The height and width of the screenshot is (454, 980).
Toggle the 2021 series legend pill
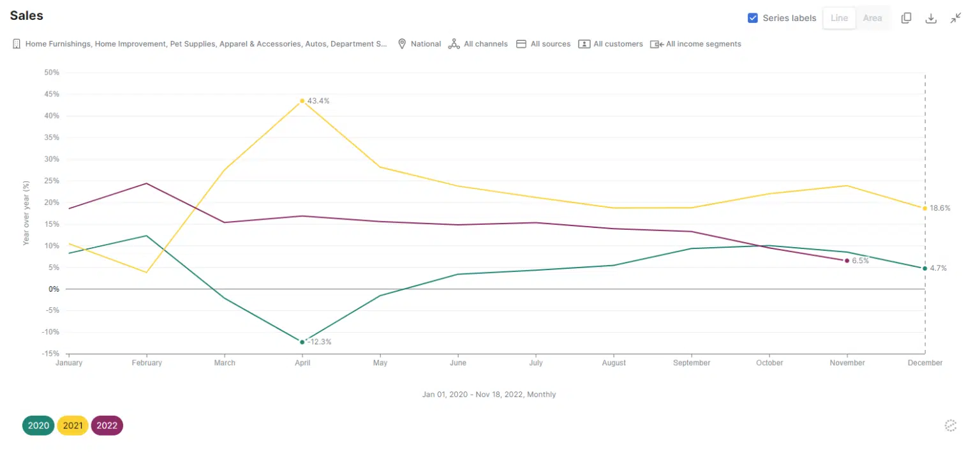[73, 426]
